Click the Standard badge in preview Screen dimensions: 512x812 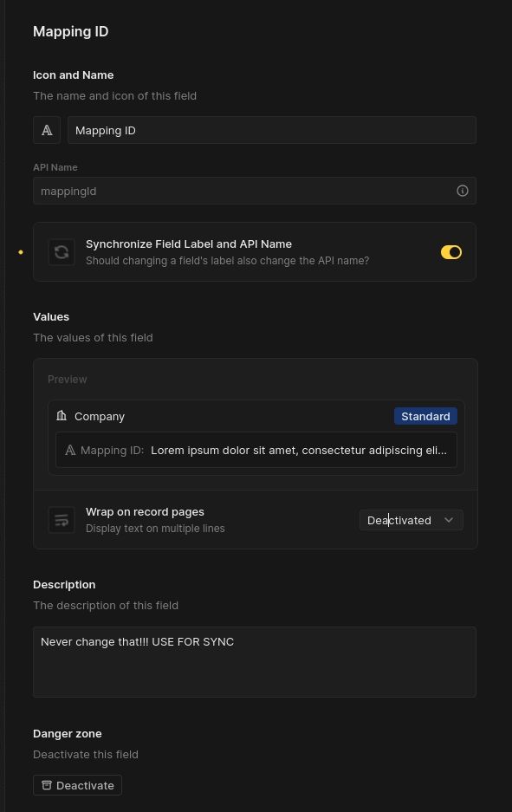tap(425, 416)
